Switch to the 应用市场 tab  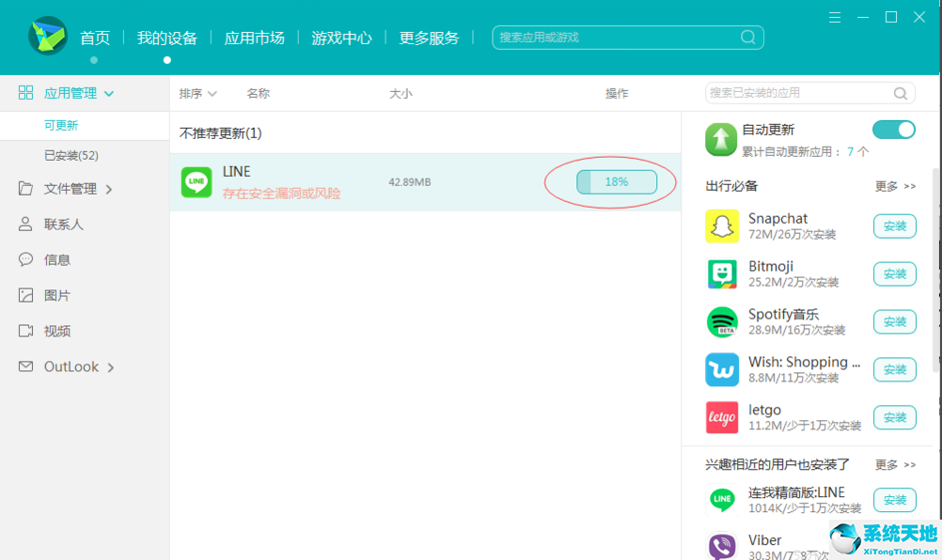tap(254, 38)
